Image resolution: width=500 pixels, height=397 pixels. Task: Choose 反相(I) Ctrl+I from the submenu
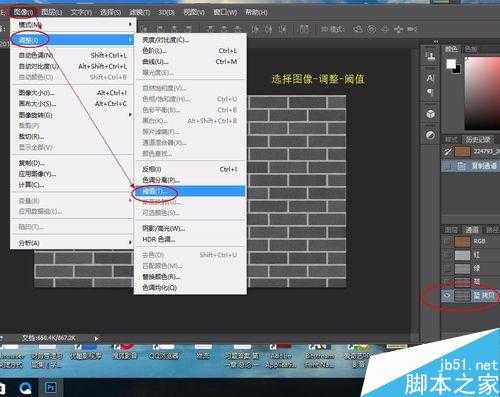click(190, 169)
